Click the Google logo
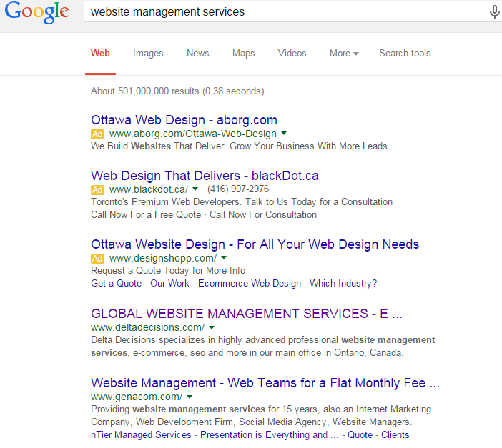Viewport: 502px width, 448px height. pos(36,12)
